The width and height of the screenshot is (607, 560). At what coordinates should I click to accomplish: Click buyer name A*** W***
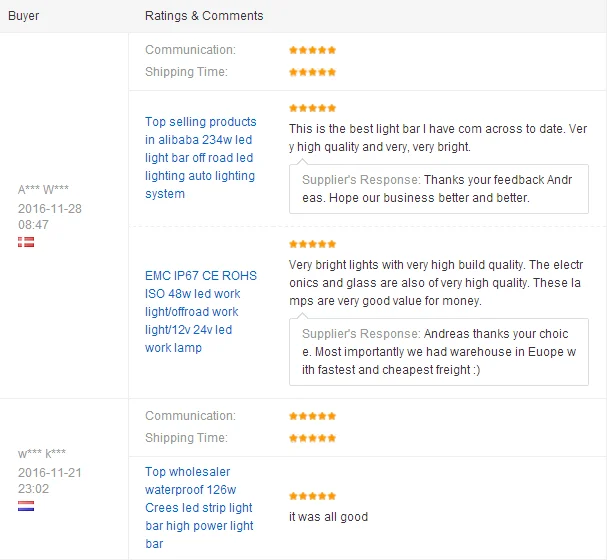pos(43,189)
